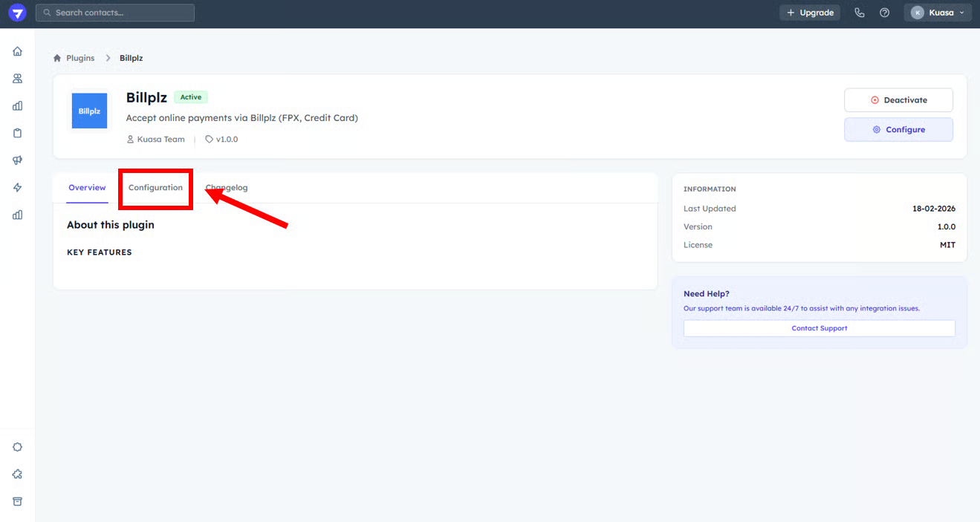
Task: Click the cog settings icon above the puzzle piece
Action: point(17,447)
